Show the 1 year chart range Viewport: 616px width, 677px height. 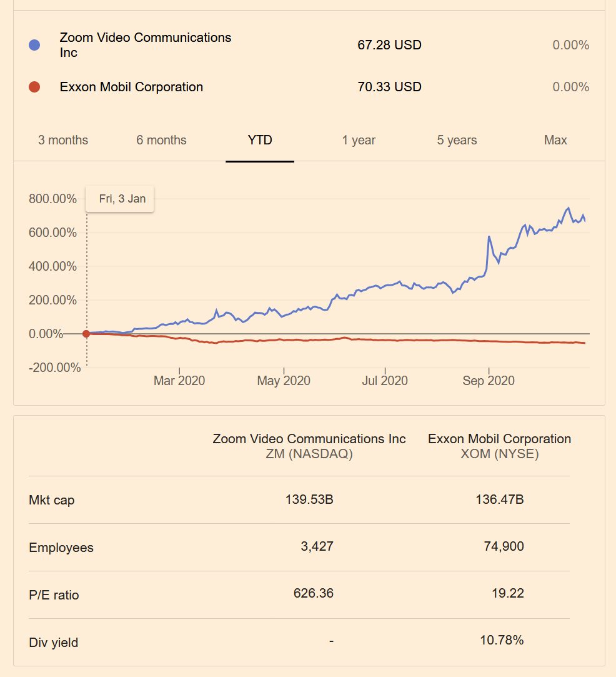coord(359,140)
